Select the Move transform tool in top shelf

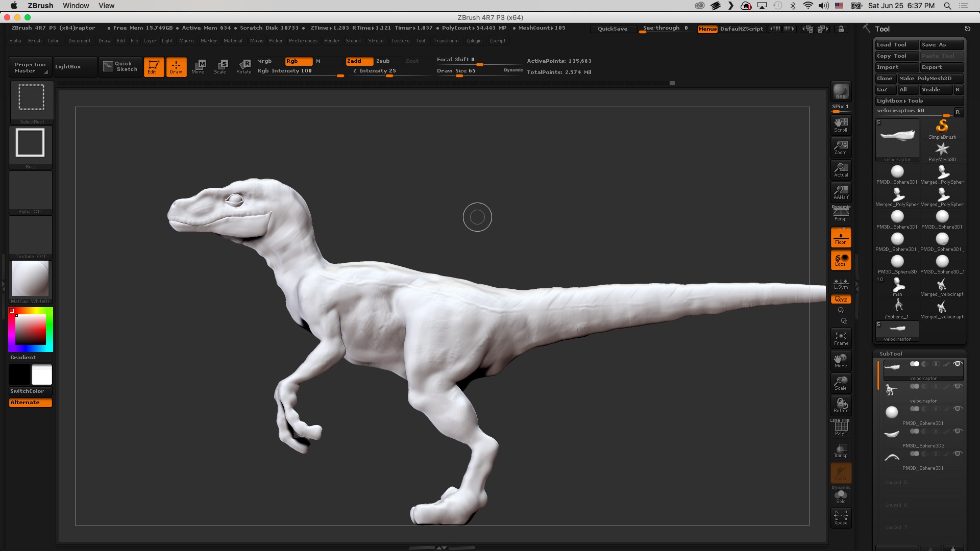198,66
